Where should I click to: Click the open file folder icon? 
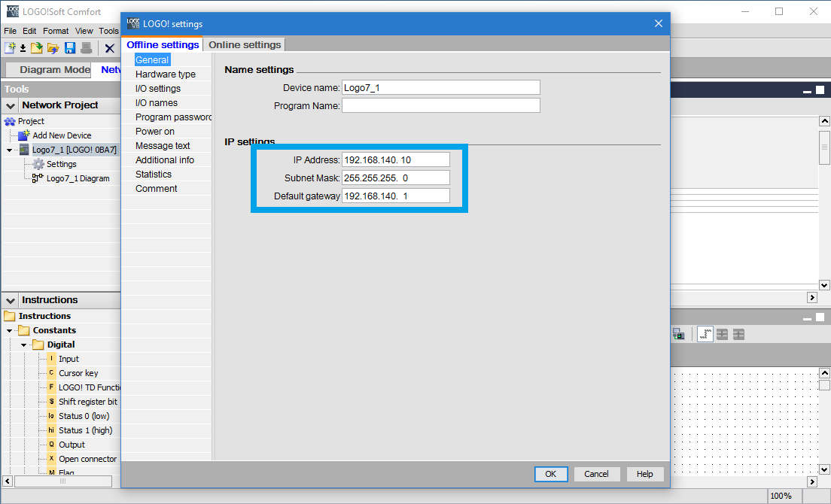[x=37, y=48]
